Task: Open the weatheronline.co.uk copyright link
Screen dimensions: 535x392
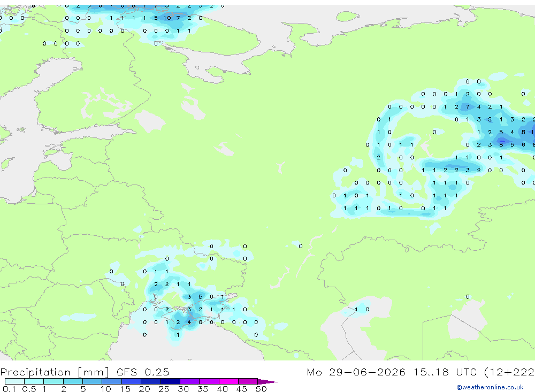Action: 490,387
